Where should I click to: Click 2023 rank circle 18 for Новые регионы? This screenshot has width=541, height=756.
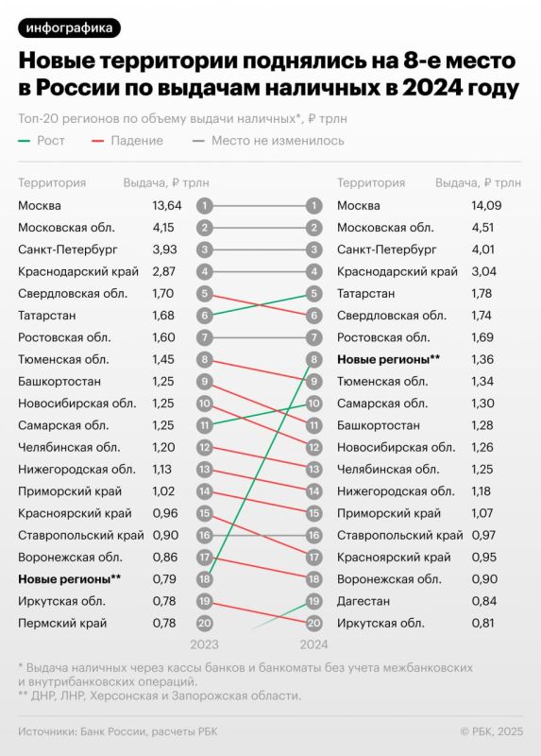[204, 579]
